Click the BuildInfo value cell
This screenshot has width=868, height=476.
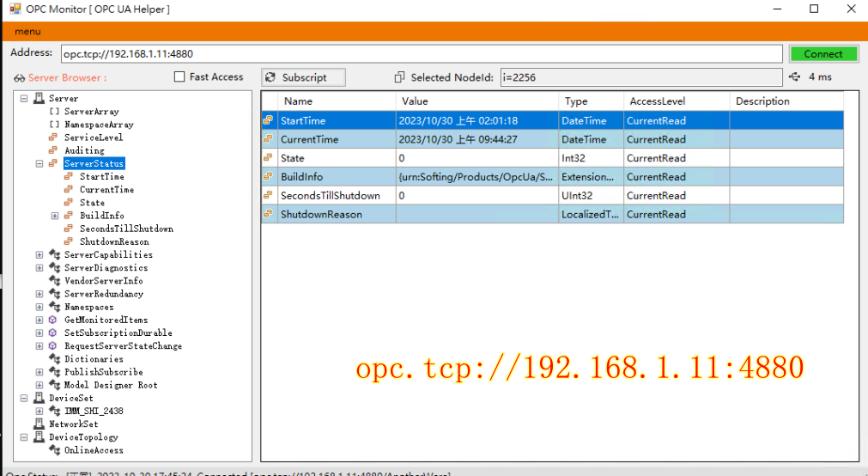coord(477,176)
